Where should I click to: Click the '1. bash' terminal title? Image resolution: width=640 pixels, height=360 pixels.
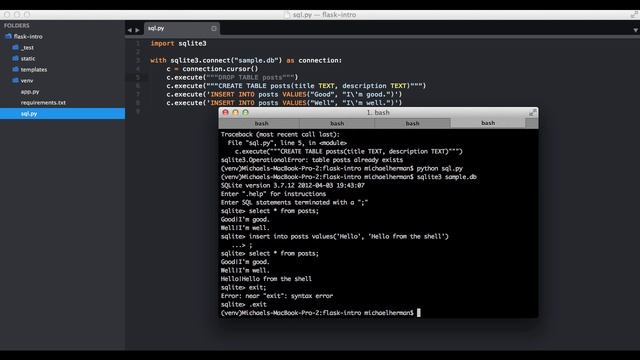378,112
